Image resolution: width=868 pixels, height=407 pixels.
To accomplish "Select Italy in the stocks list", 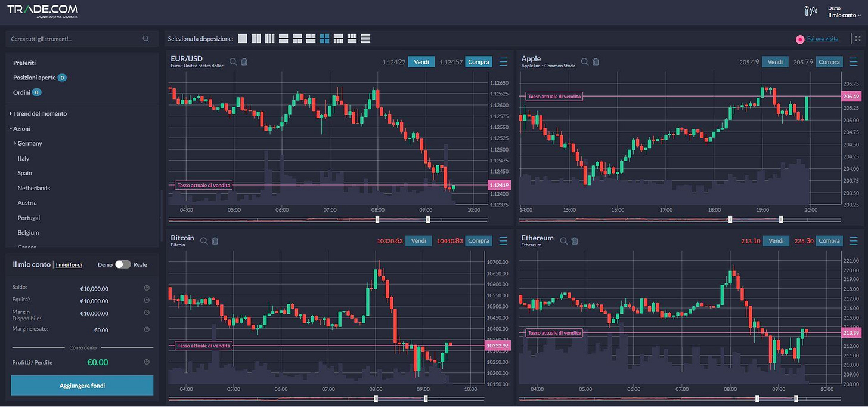I will point(23,158).
